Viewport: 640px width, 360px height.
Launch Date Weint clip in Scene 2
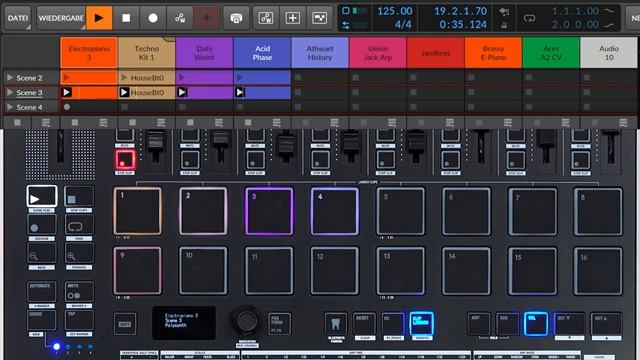pyautogui.click(x=182, y=78)
